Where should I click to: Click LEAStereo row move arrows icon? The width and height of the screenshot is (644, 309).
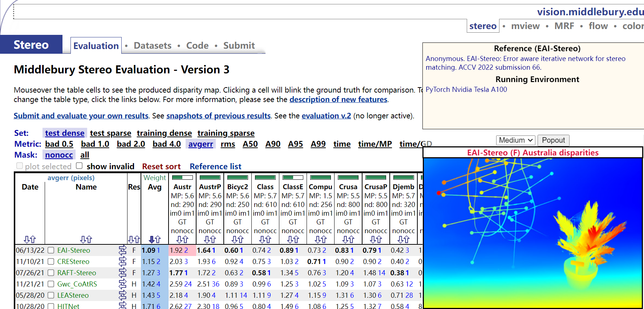point(123,295)
